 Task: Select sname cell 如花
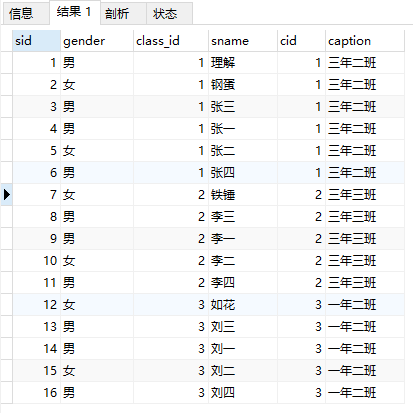coord(243,304)
